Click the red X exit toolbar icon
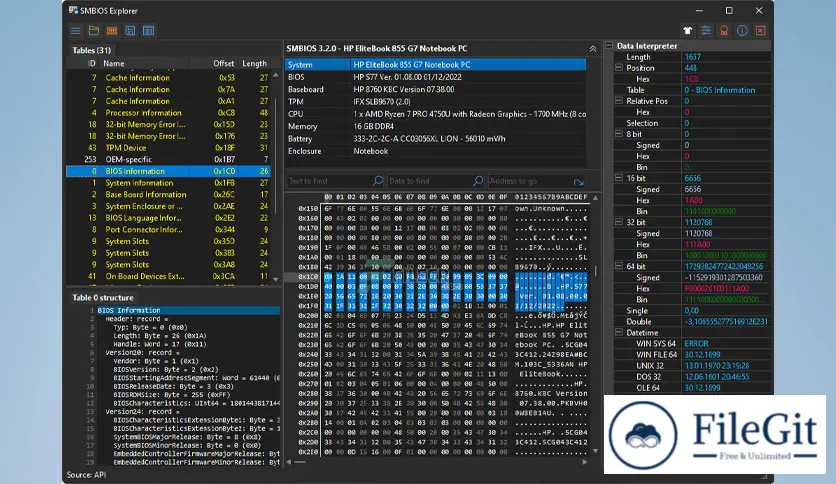The height and width of the screenshot is (484, 836). (760, 30)
